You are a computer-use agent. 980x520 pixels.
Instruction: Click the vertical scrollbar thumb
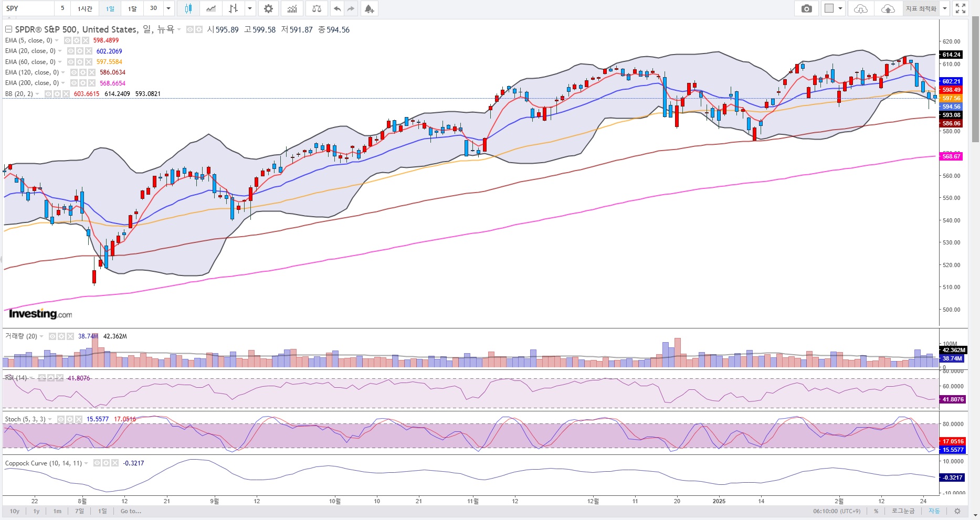click(x=975, y=79)
